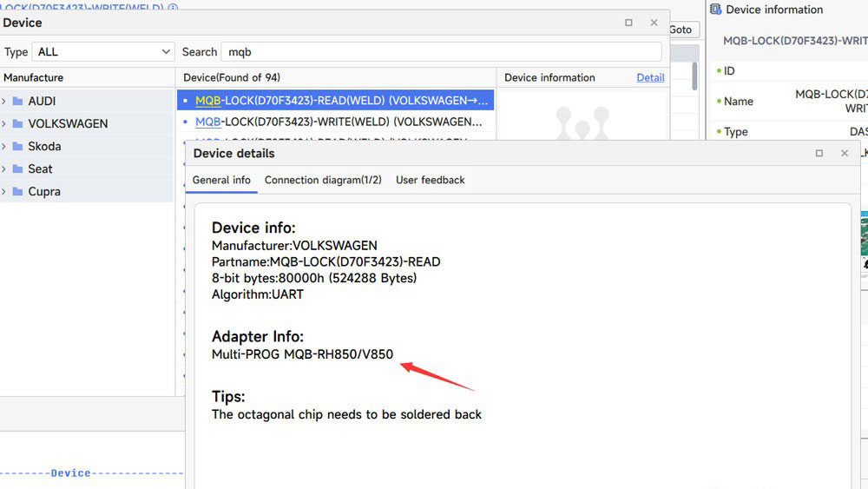Click the Seat folder icon
The width and height of the screenshot is (868, 489).
pos(17,169)
